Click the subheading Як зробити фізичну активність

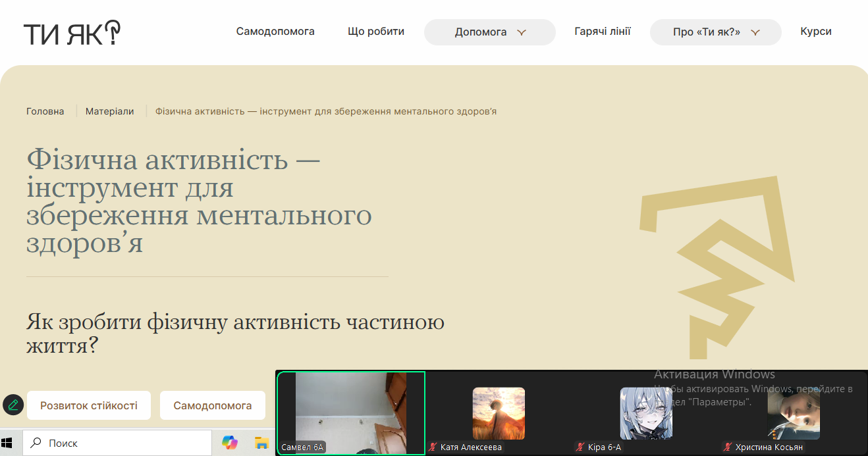(x=235, y=333)
